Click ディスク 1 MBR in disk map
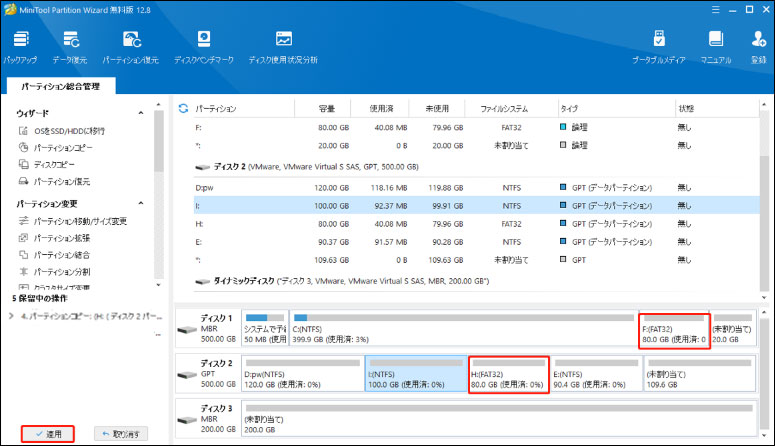 [x=208, y=328]
